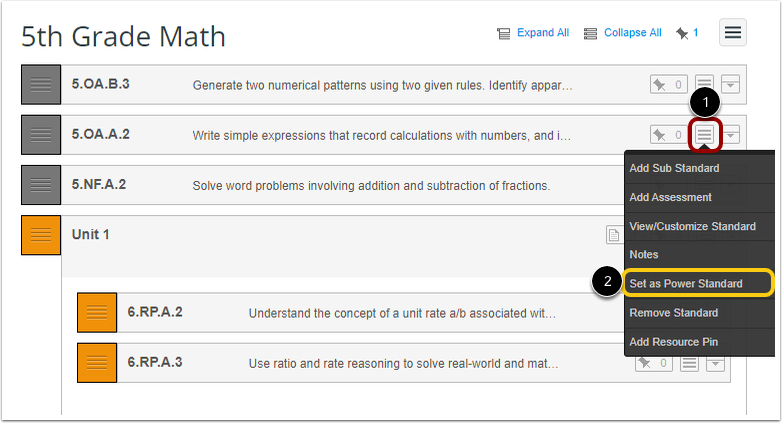
Task: Click the Unit 1 document icon
Action: click(614, 235)
